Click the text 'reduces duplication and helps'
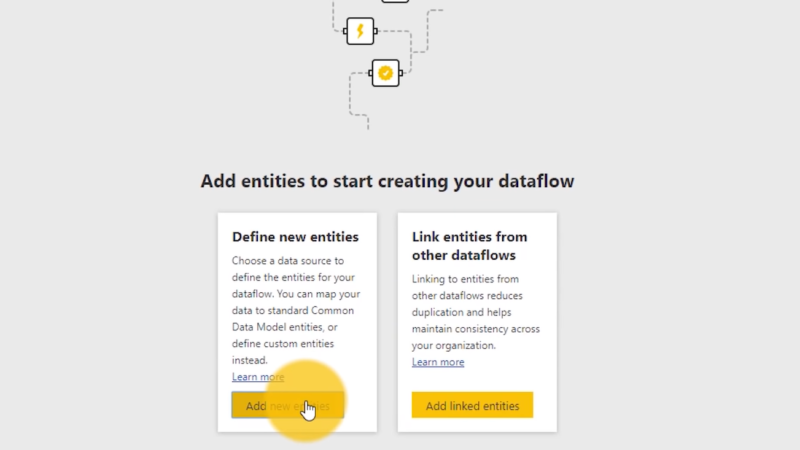 [x=470, y=304]
